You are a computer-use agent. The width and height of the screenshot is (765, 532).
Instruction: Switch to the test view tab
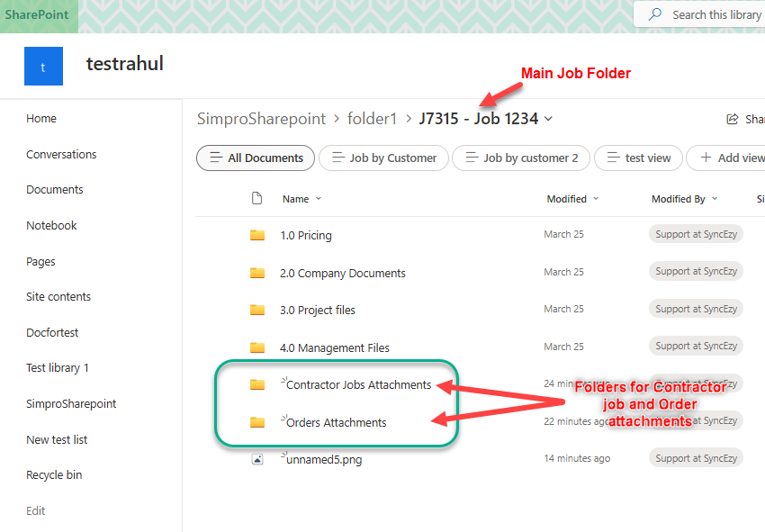(638, 158)
